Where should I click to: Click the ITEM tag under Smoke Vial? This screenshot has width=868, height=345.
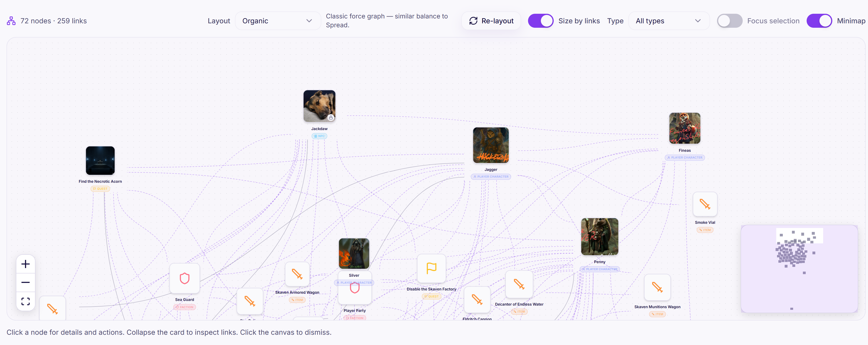click(705, 230)
